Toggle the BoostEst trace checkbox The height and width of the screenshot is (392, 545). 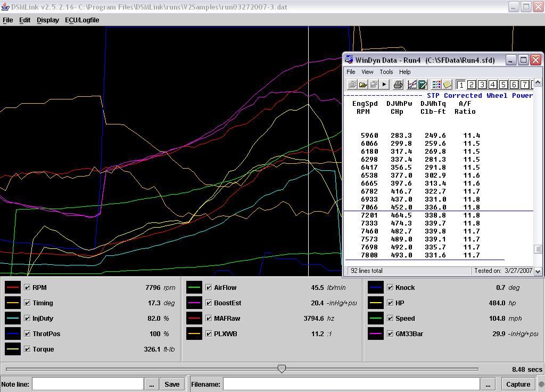click(209, 303)
